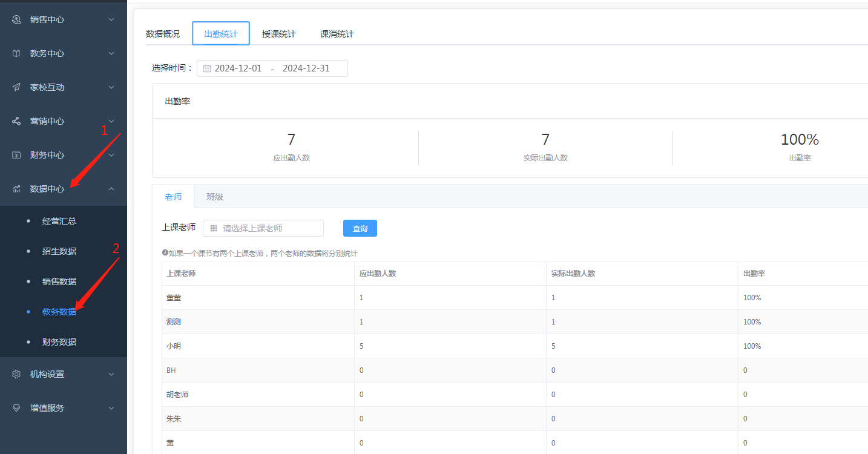
Task: Click the calendar icon in date range field
Action: tap(207, 68)
